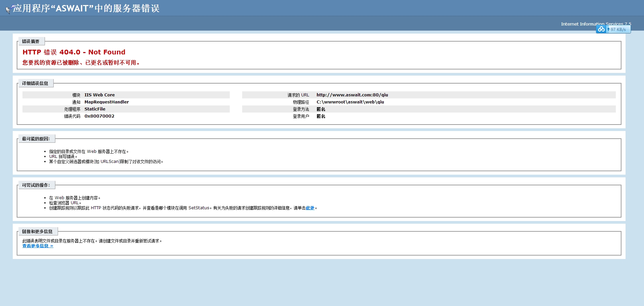Click the 最可能的原因 section heading
644x306 pixels.
click(36, 139)
